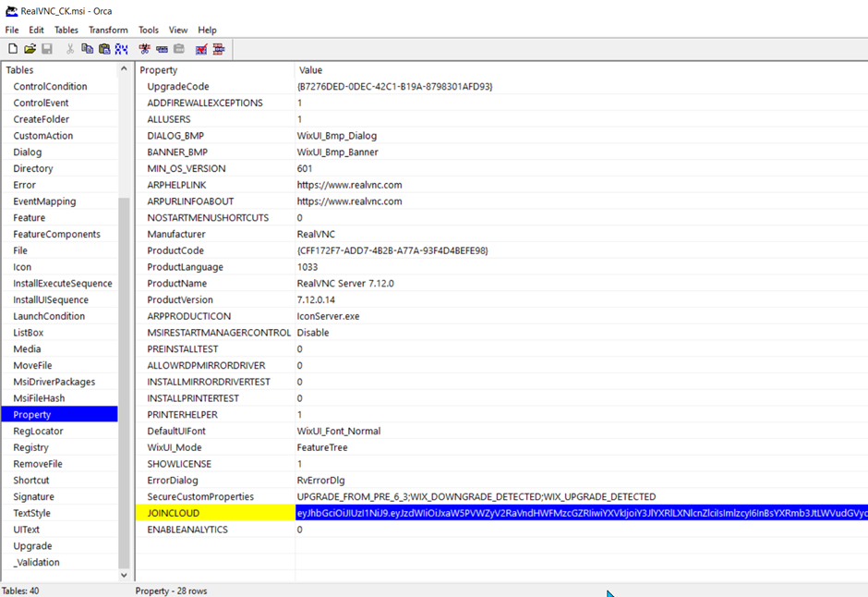Click the Open file folder icon
The width and height of the screenshot is (868, 597).
click(x=30, y=49)
